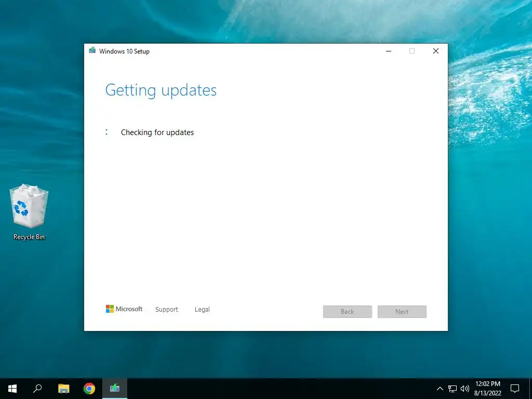Click the disabled maximize button

[x=412, y=51]
